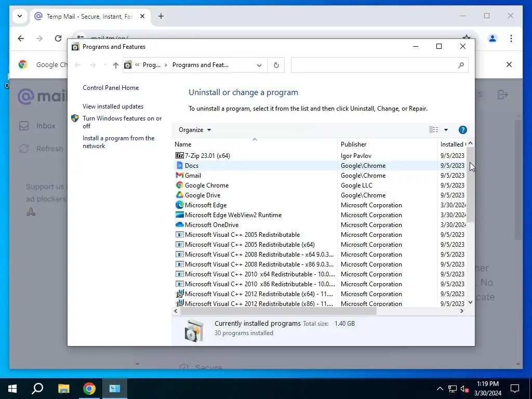Select the Docs program icon
Screen dimensions: 532x399
pos(179,166)
